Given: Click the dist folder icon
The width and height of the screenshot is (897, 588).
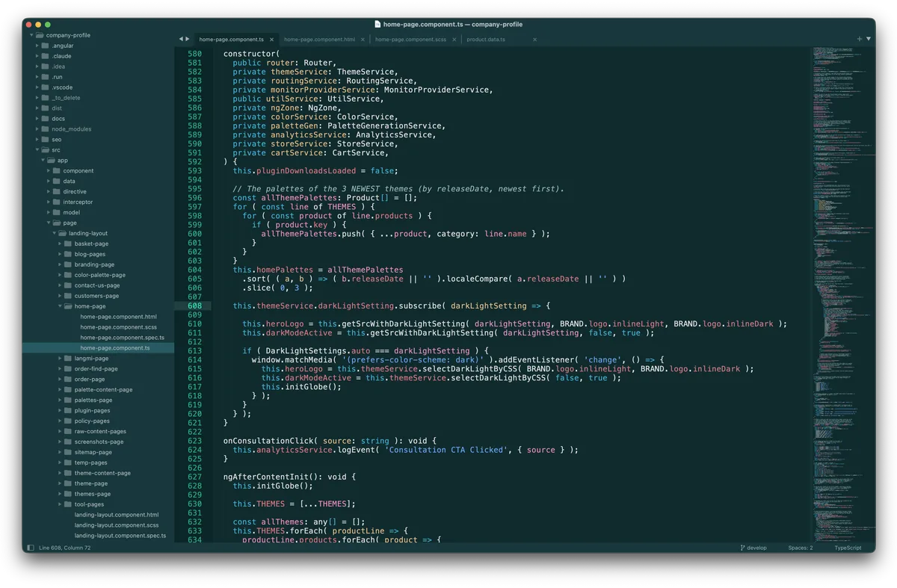Looking at the screenshot, I should [x=46, y=108].
